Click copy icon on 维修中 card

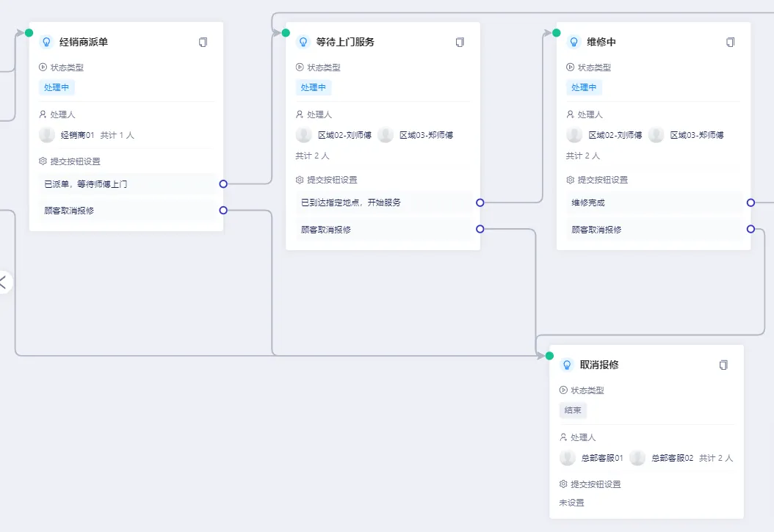(x=730, y=43)
